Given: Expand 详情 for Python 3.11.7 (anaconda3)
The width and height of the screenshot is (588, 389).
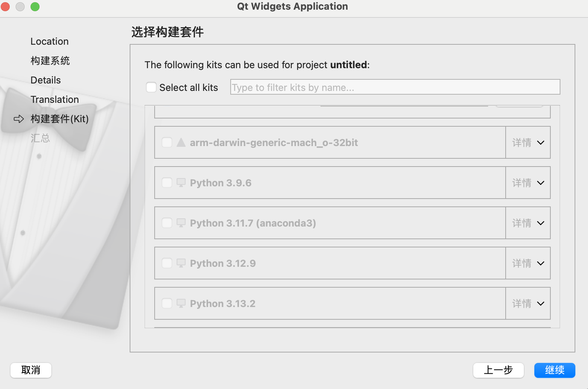Looking at the screenshot, I should pos(528,223).
